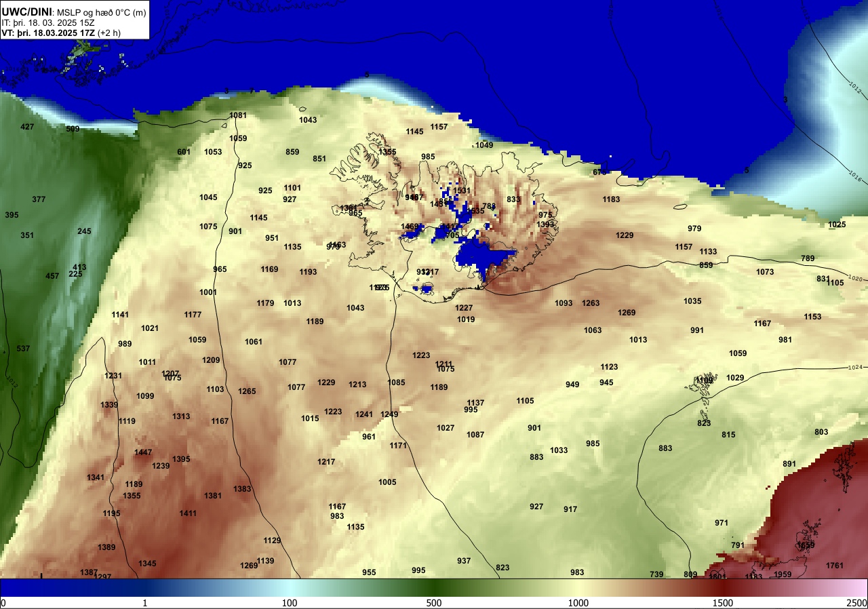Click the 1020 isobar label at right edge
868x609 pixels.
[x=856, y=279]
